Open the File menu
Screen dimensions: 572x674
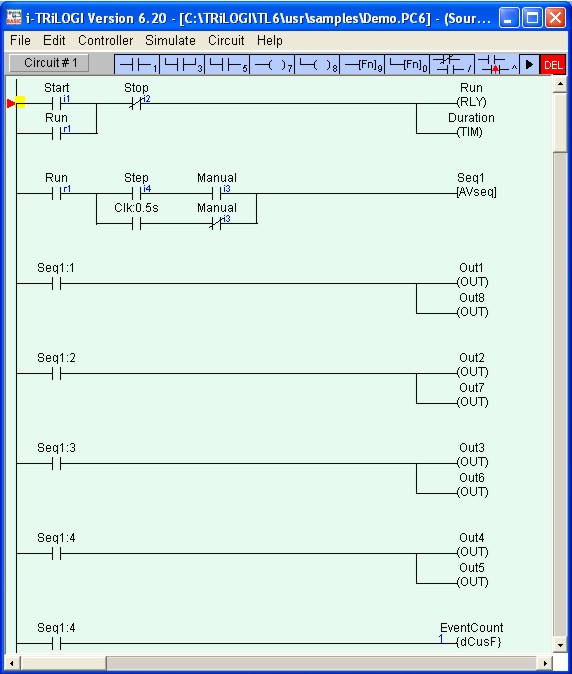20,40
